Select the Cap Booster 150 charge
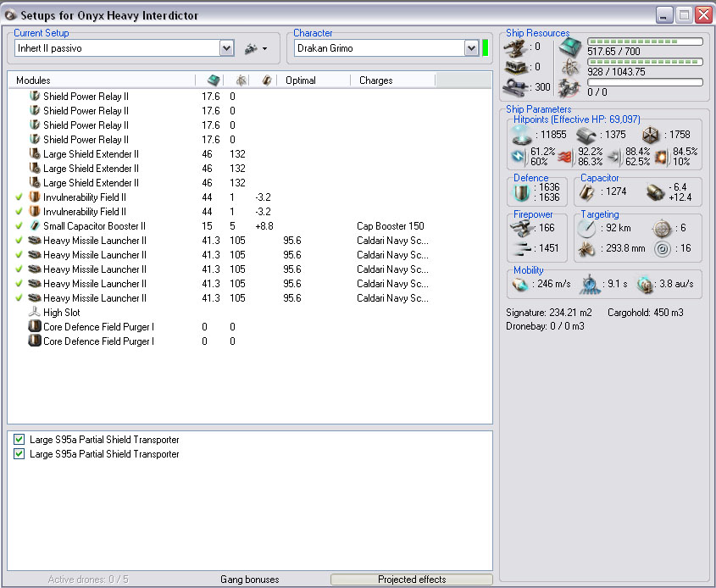This screenshot has height=588, width=716. [391, 226]
